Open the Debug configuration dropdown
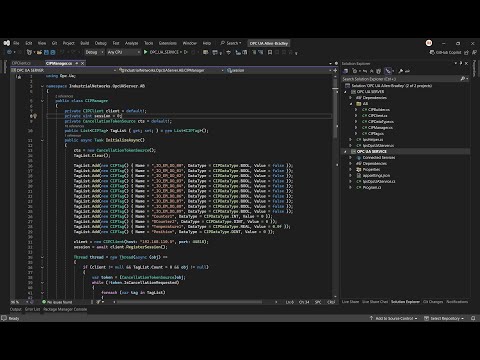 tap(94, 52)
